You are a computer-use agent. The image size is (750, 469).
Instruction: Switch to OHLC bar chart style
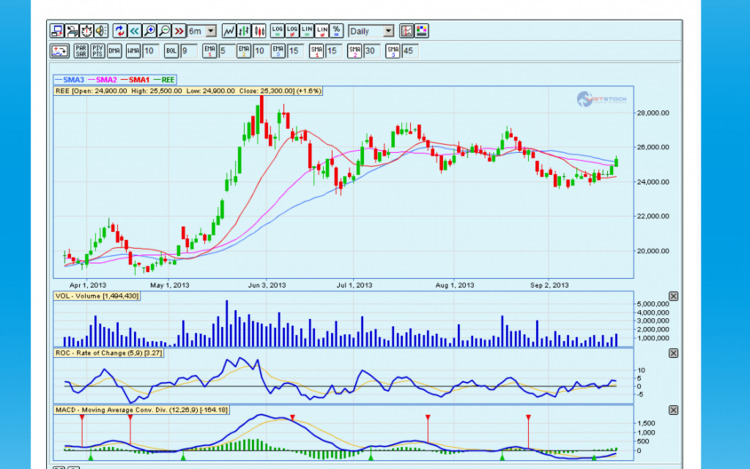(244, 31)
